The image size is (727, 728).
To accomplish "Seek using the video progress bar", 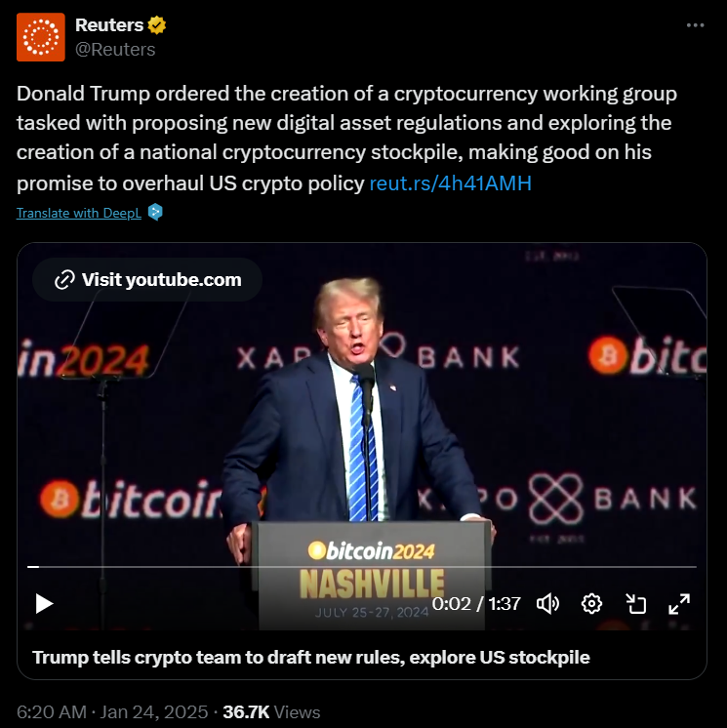I will (362, 567).
